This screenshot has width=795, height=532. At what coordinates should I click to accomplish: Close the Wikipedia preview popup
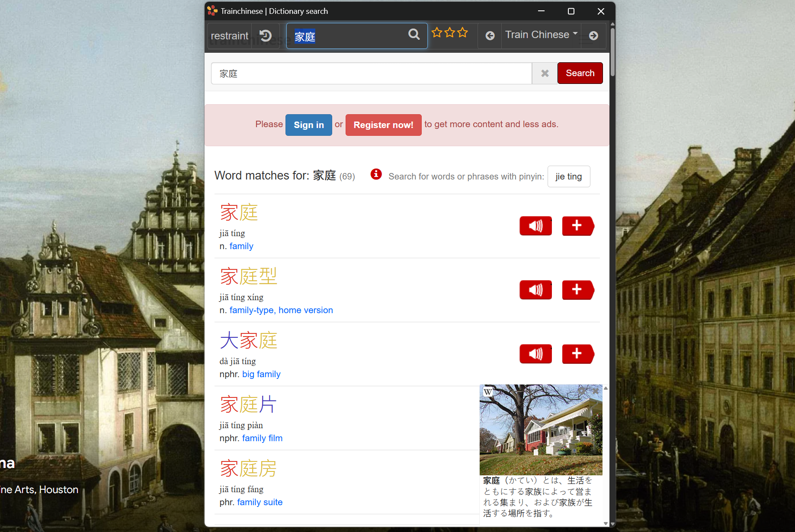point(596,391)
